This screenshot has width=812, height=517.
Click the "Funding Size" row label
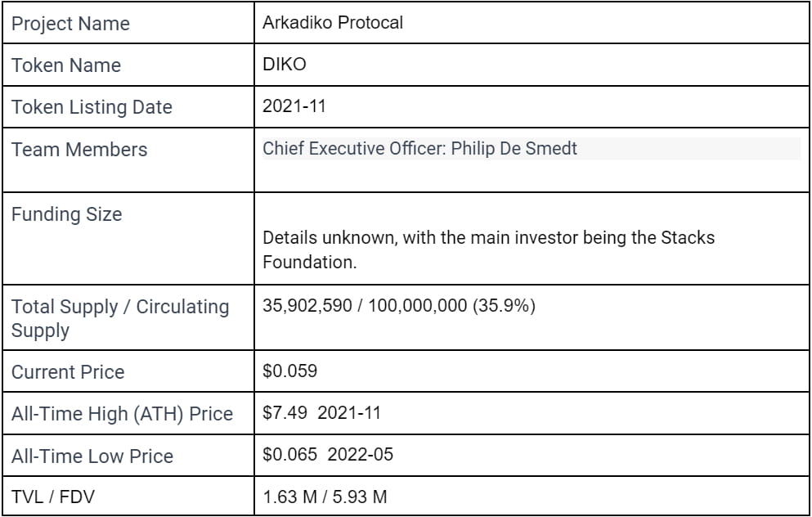(67, 214)
